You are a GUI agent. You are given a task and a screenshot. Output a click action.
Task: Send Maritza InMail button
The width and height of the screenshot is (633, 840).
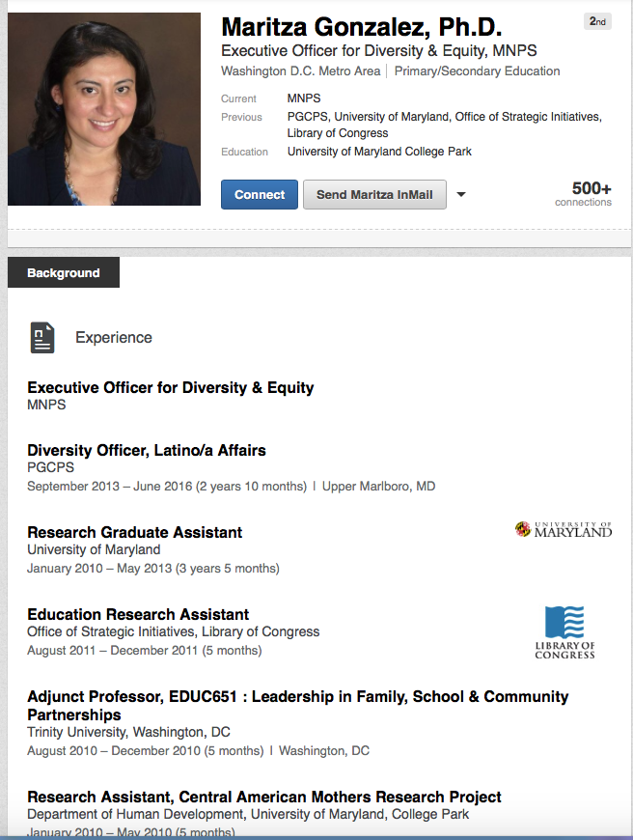point(374,194)
